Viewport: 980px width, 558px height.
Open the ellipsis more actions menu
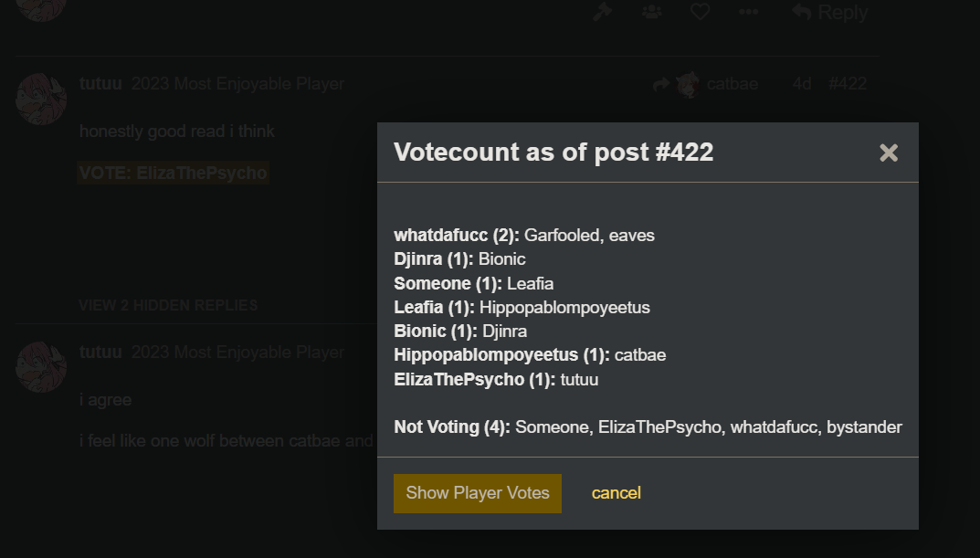pos(748,11)
